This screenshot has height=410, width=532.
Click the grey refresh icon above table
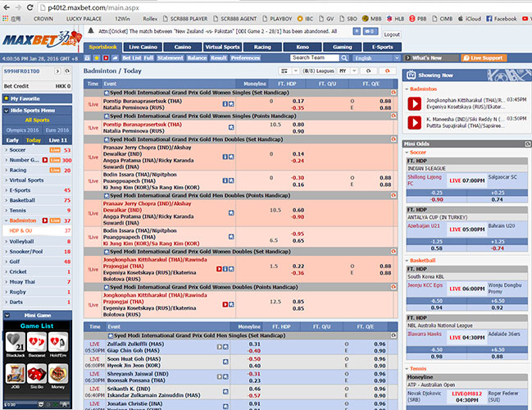click(368, 71)
